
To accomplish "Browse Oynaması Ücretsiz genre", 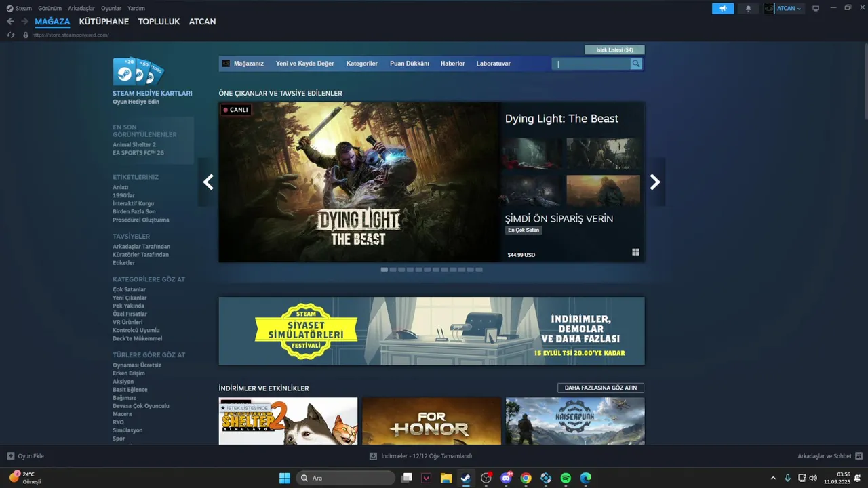I will (137, 365).
